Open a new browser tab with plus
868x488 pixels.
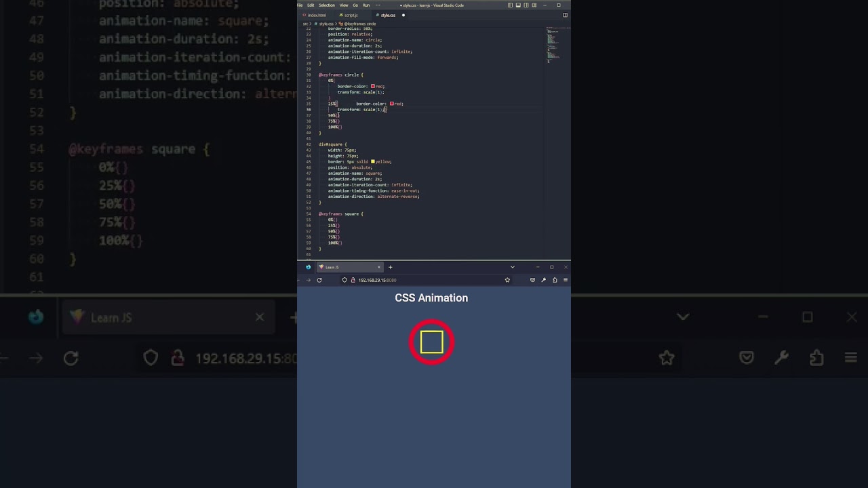[x=390, y=267]
